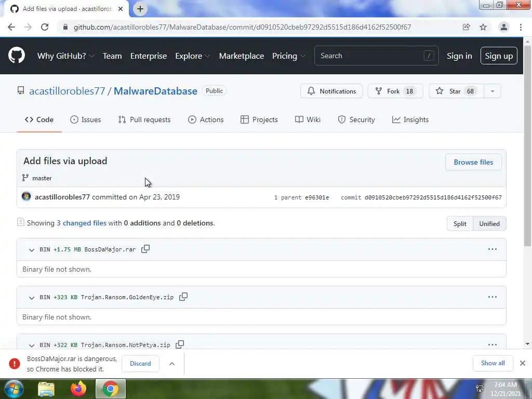The height and width of the screenshot is (399, 532).
Task: Switch diff view to Unified
Action: pyautogui.click(x=489, y=223)
